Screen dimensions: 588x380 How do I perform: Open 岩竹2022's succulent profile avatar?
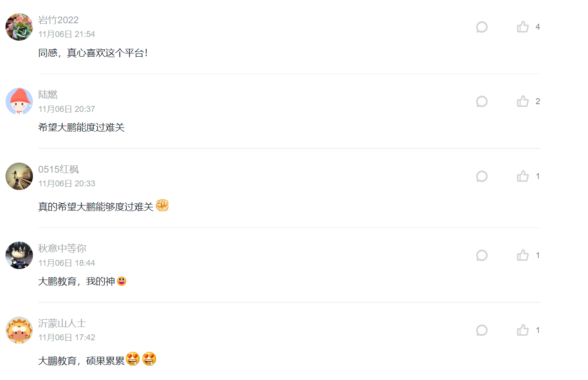(x=19, y=27)
